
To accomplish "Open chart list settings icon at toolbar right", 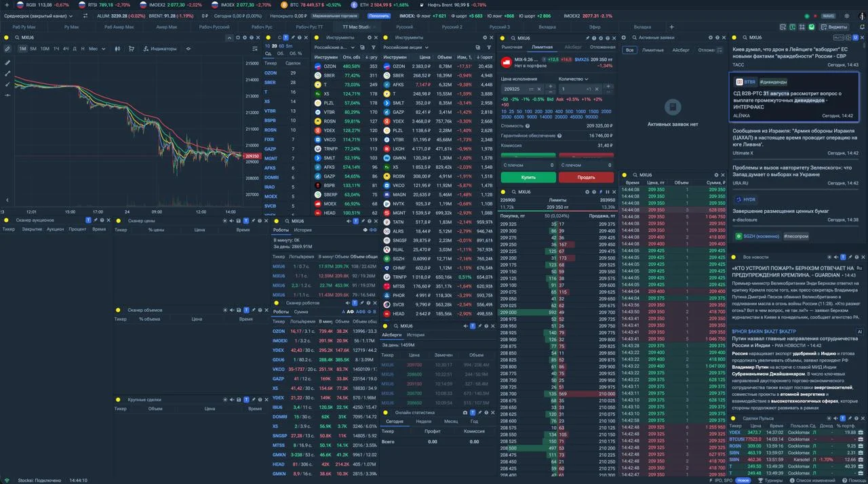I will tap(255, 49).
